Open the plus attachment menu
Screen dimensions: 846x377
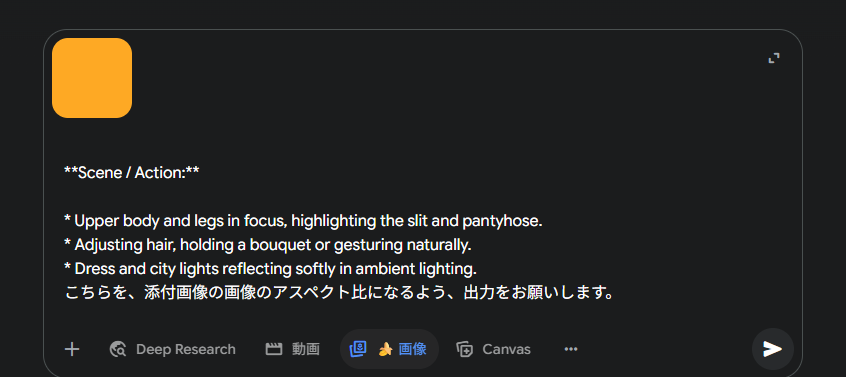(72, 349)
